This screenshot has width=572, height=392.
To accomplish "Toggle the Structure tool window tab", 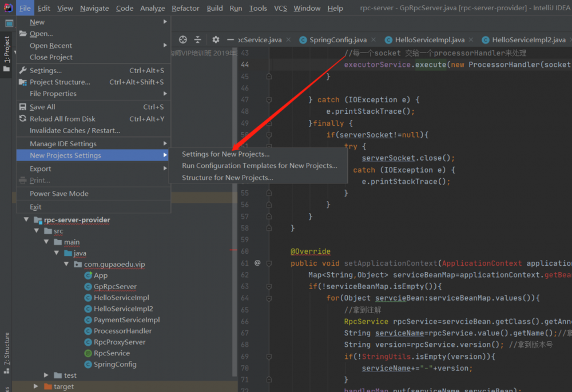I will pyautogui.click(x=7, y=349).
